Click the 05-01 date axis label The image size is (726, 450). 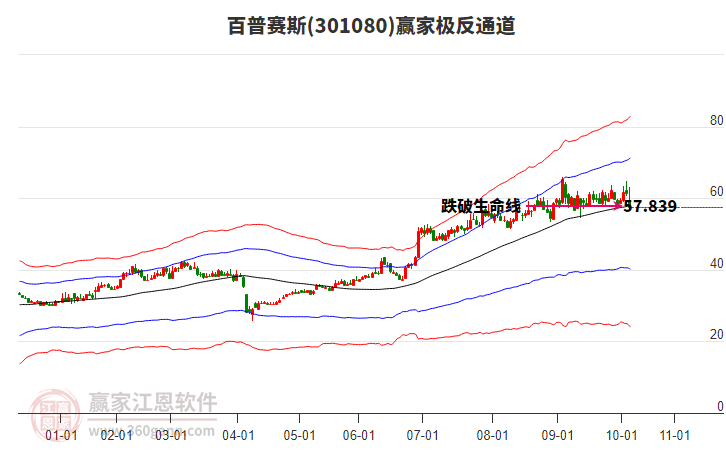pos(299,436)
